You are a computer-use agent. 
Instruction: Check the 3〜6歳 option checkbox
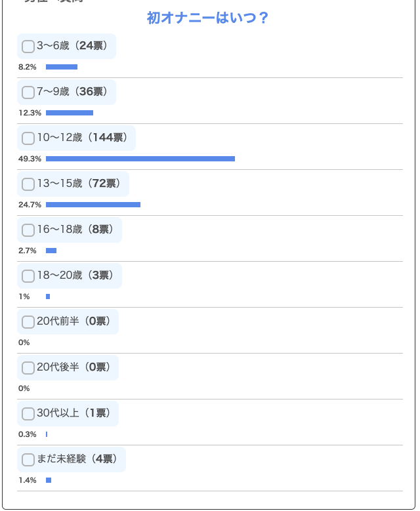28,47
